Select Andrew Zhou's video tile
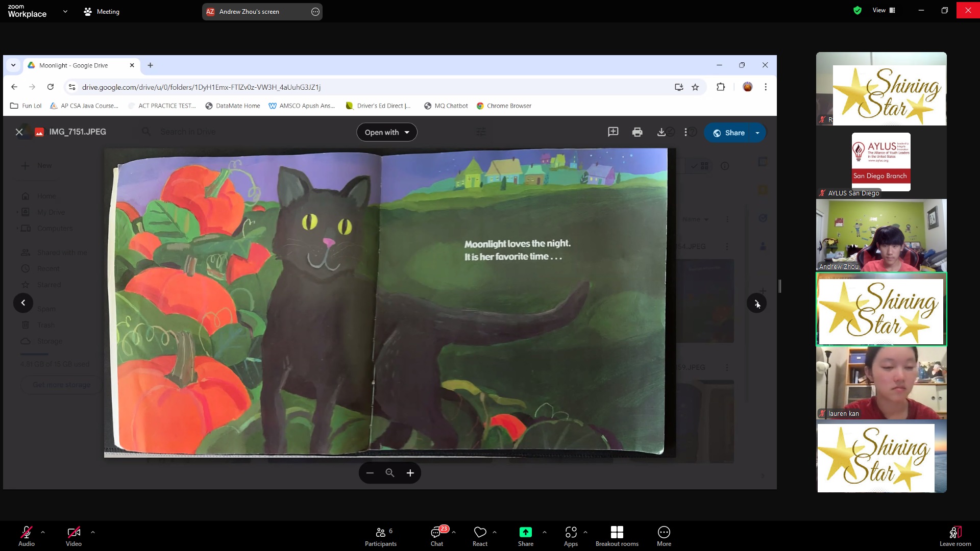The height and width of the screenshot is (551, 980). click(x=881, y=235)
